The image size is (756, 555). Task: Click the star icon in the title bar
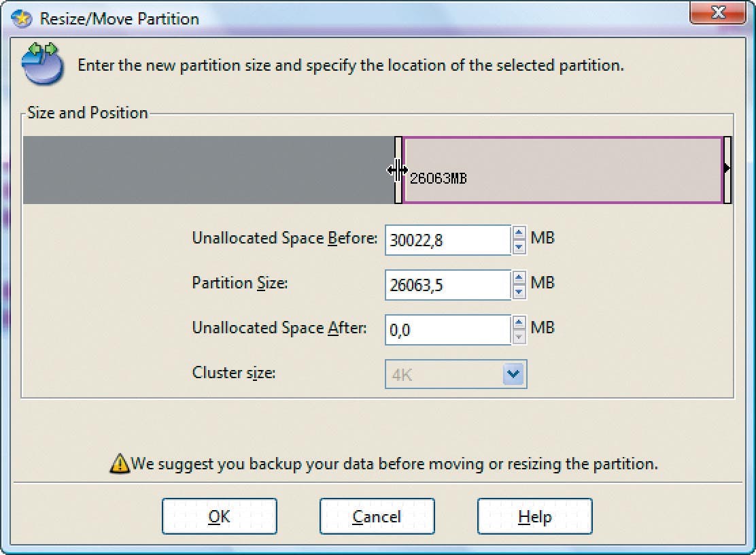click(22, 18)
